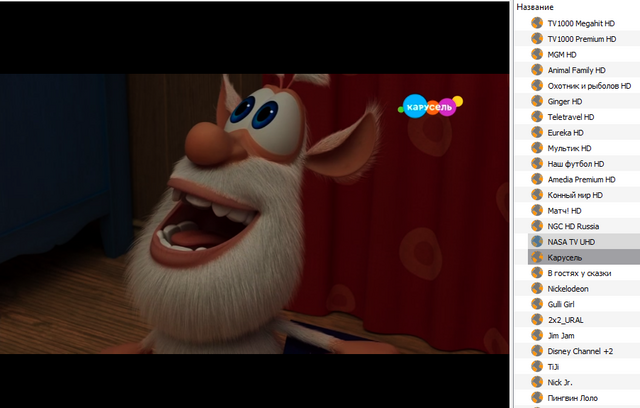Select the TV1000 Megahit HD channel

click(x=581, y=24)
